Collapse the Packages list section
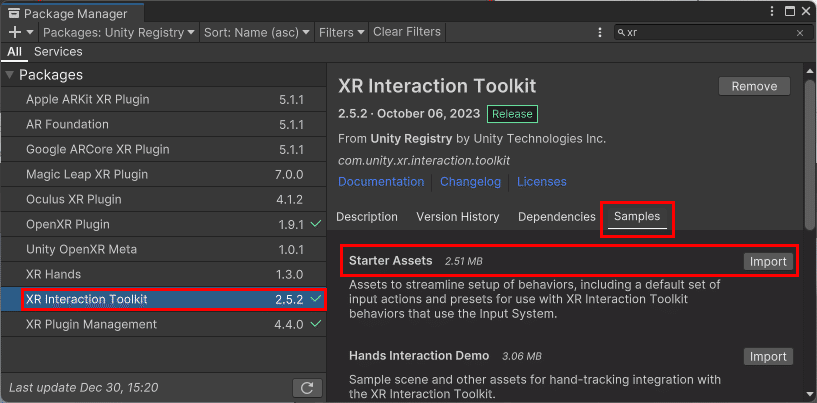The image size is (817, 403). [x=10, y=75]
